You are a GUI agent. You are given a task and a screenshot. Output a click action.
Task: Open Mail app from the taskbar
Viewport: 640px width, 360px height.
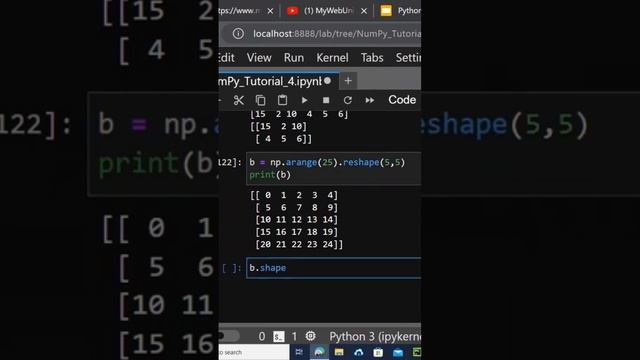click(398, 352)
